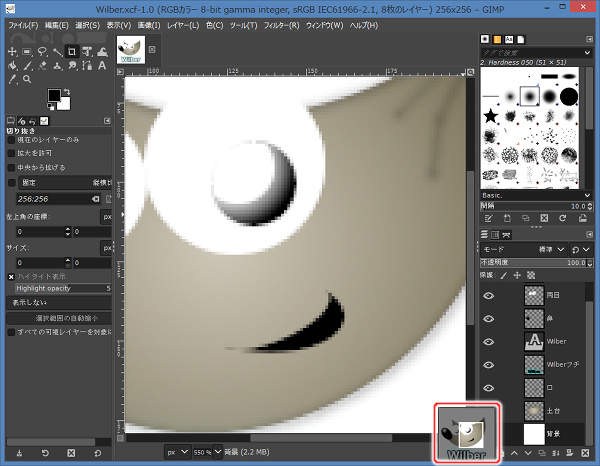Enable 現在のレイヤーのみ checkbox
This screenshot has height=466, width=600.
point(12,141)
